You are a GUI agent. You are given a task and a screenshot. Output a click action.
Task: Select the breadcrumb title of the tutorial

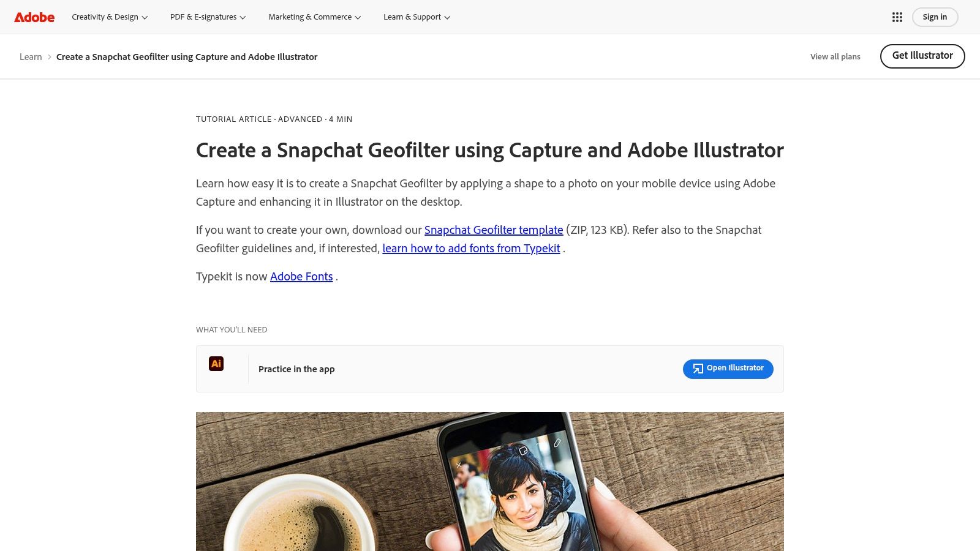point(186,56)
